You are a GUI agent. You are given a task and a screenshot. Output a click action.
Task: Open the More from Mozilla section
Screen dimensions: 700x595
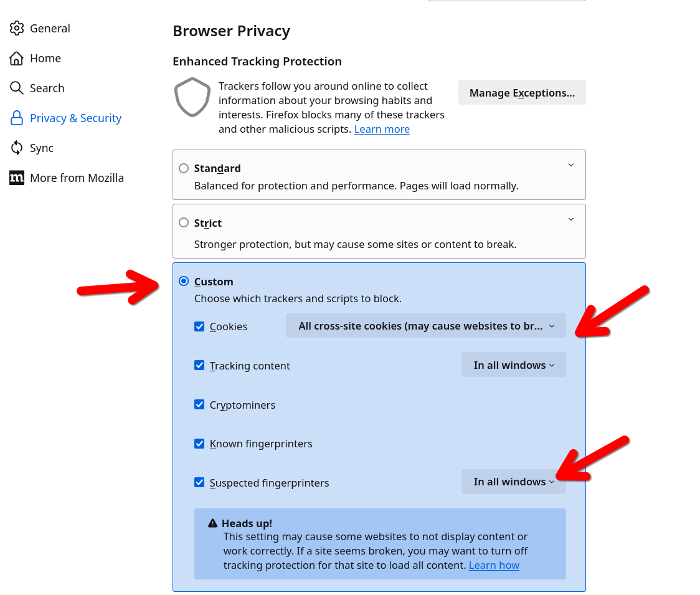pos(77,178)
